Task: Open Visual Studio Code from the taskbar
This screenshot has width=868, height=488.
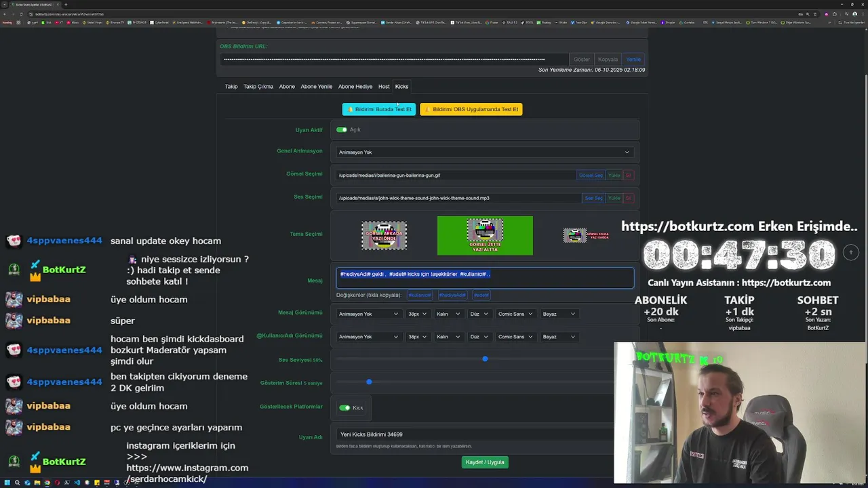Action: (x=77, y=483)
